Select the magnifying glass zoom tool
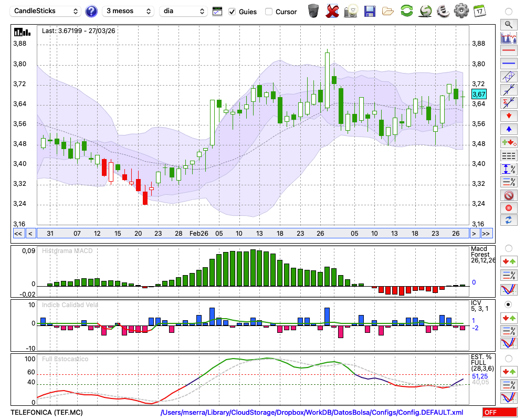 509,24
